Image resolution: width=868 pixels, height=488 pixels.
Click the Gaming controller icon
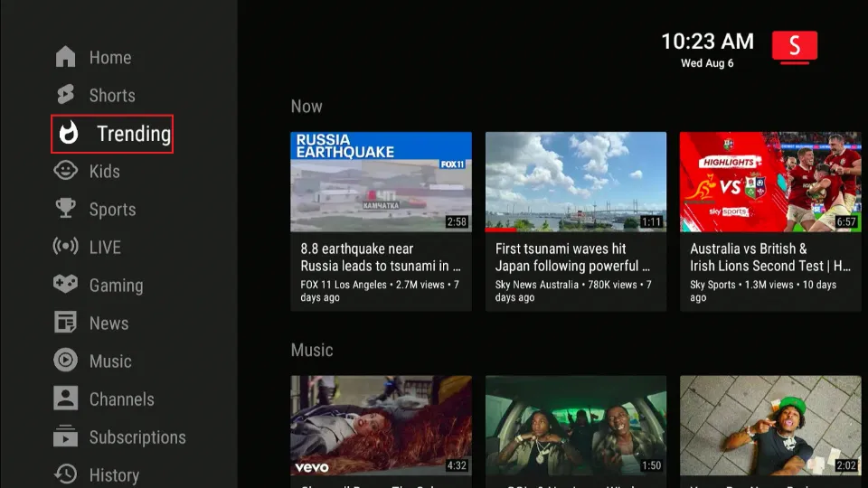(x=65, y=284)
